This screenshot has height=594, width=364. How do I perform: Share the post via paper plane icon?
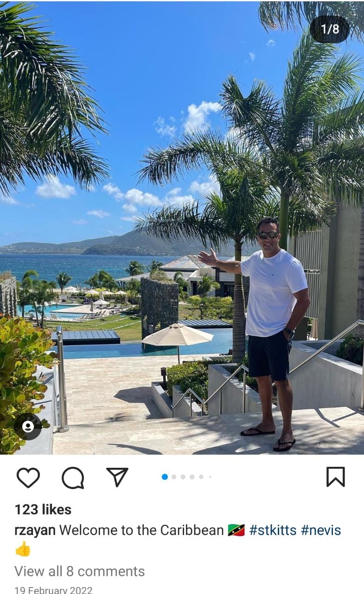[x=117, y=477]
